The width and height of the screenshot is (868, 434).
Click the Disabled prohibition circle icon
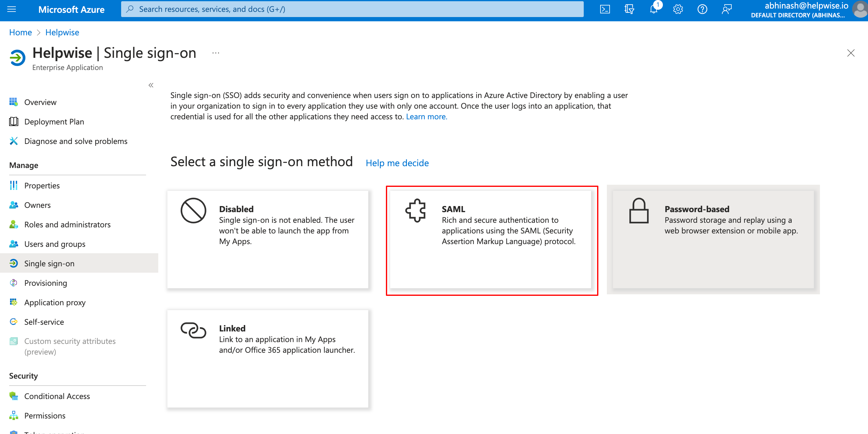(194, 210)
